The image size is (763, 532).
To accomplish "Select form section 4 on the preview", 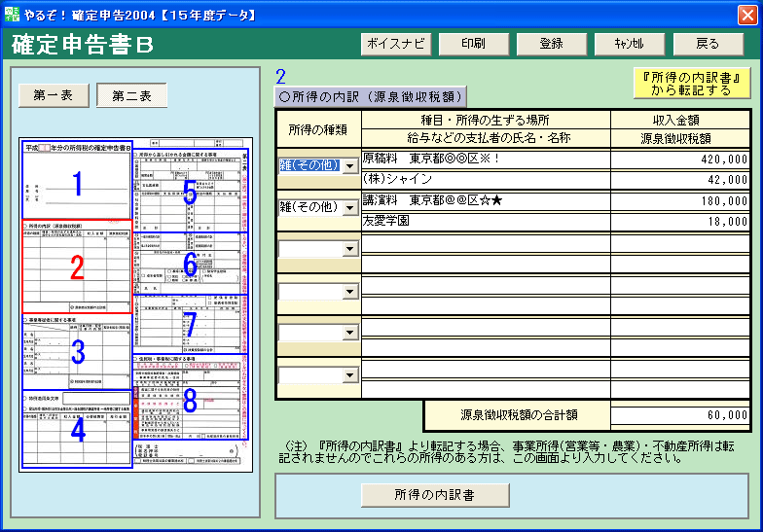I will click(77, 429).
